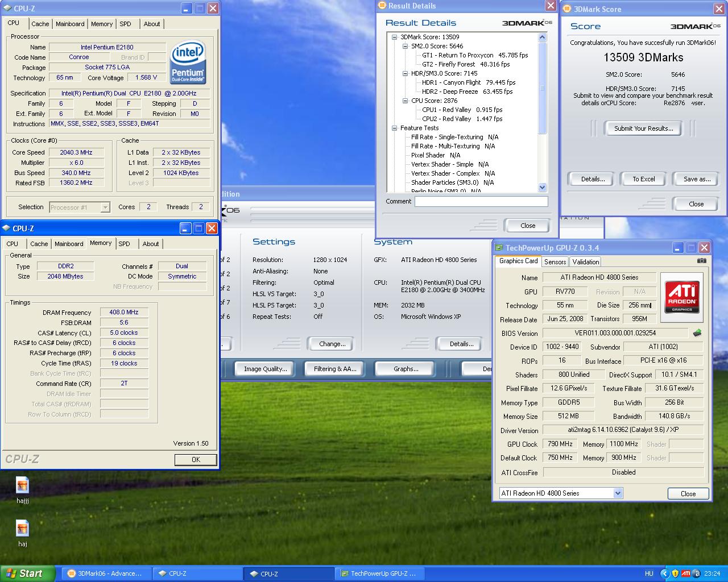The width and height of the screenshot is (728, 582).
Task: Click the red ATI system tray icon
Action: coord(686,573)
